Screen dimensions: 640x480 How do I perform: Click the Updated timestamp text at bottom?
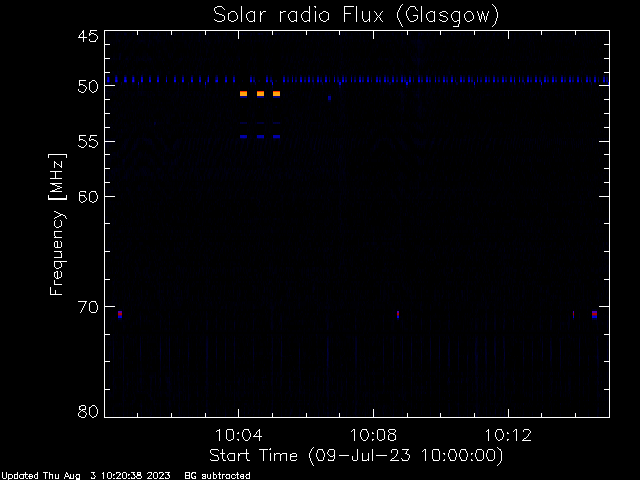coord(86,476)
